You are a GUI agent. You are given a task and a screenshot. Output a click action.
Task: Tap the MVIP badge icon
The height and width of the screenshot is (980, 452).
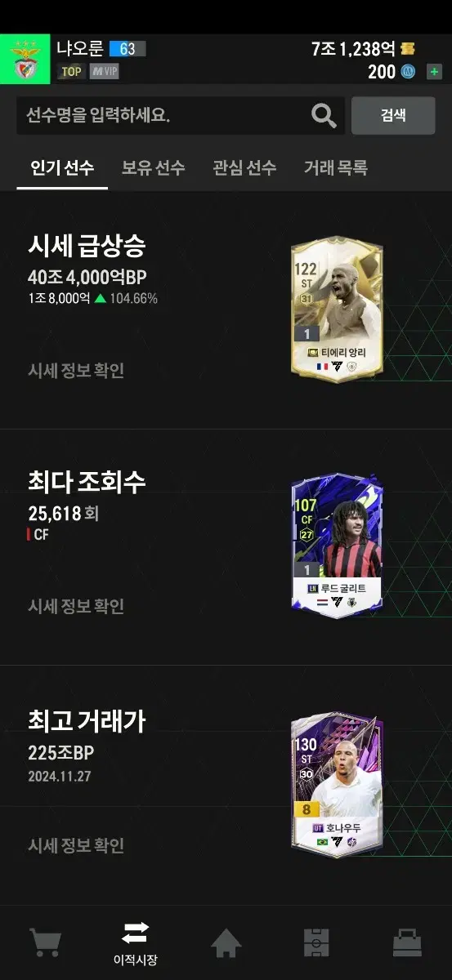(104, 71)
